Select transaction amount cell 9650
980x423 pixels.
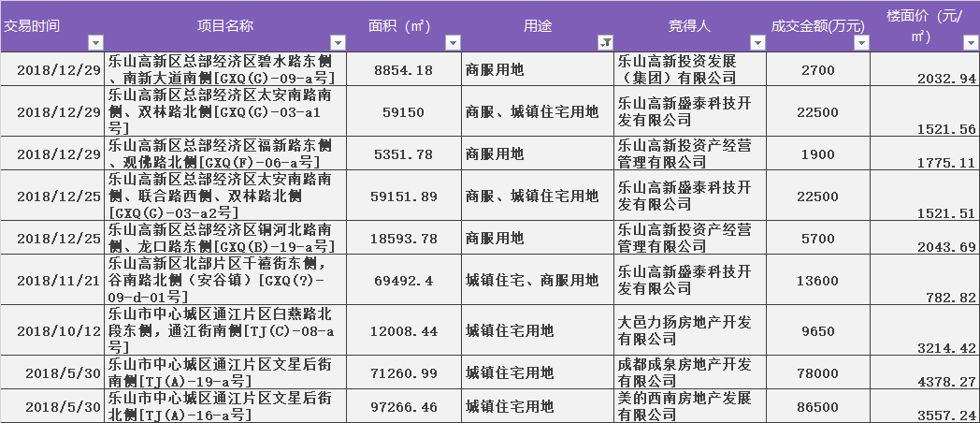818,330
